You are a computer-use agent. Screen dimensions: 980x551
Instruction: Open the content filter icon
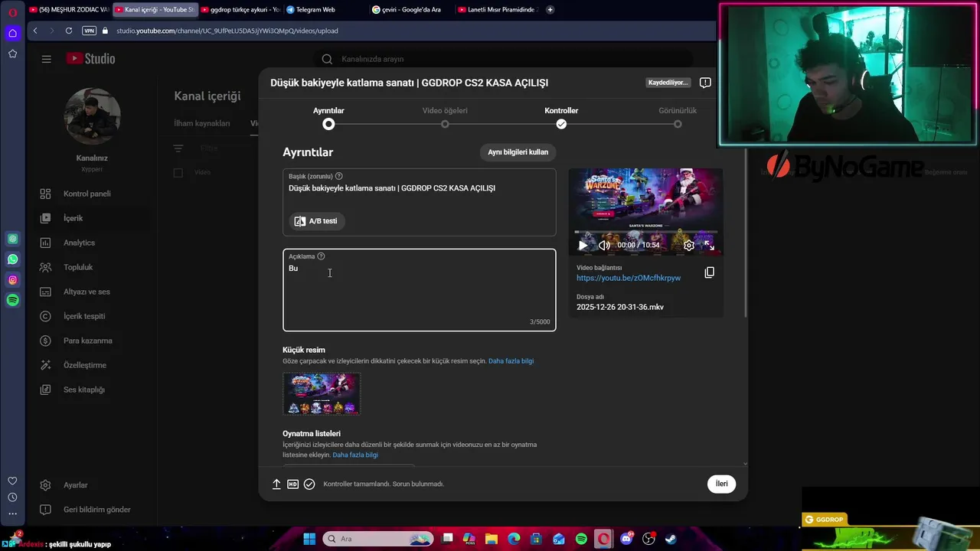click(x=178, y=148)
